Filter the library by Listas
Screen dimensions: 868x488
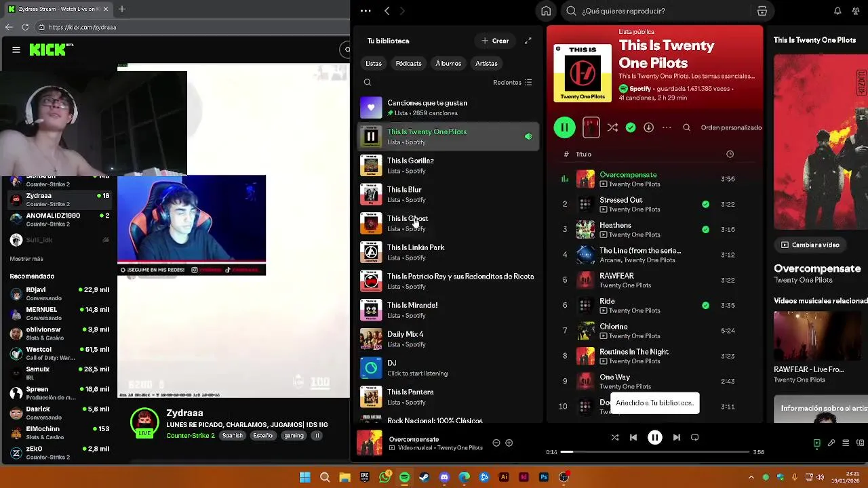click(x=374, y=64)
